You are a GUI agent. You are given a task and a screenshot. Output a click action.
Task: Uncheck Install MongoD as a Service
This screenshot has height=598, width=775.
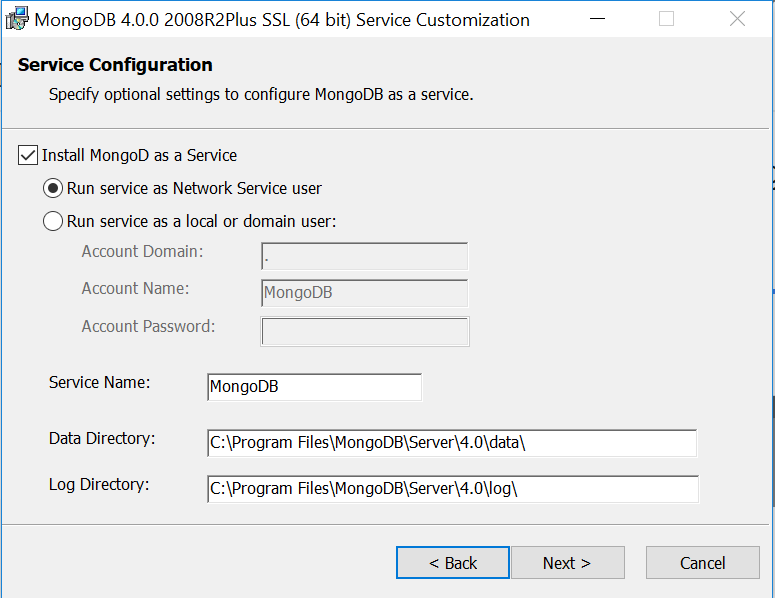pyautogui.click(x=28, y=156)
